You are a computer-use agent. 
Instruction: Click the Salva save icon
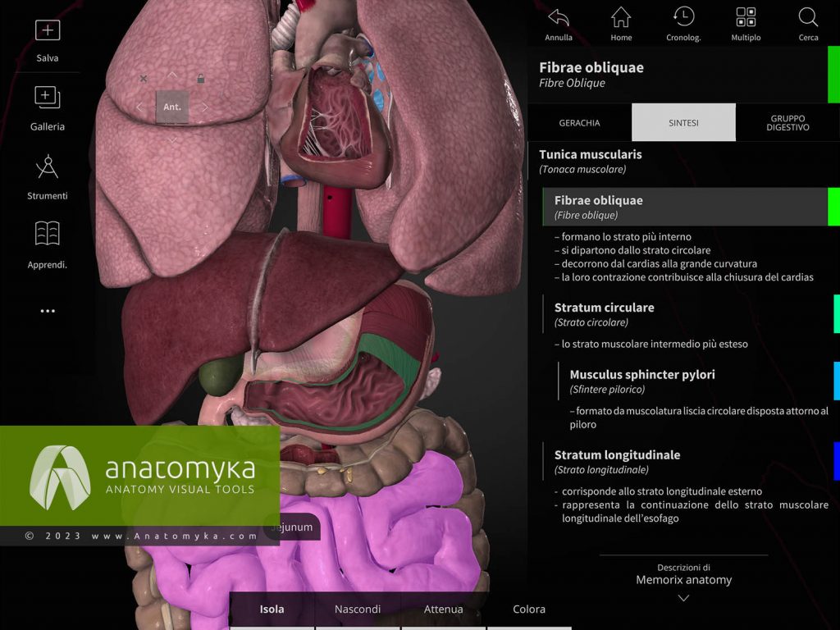pyautogui.click(x=48, y=31)
